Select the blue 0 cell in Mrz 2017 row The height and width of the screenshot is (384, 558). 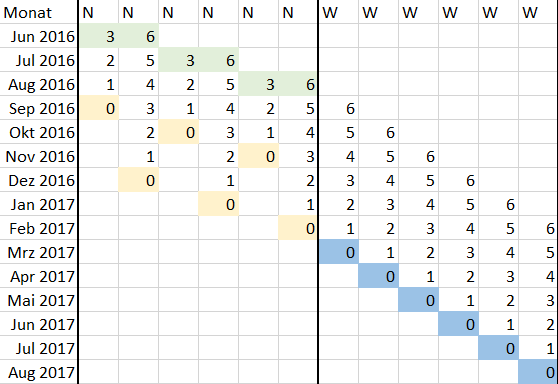pyautogui.click(x=339, y=252)
